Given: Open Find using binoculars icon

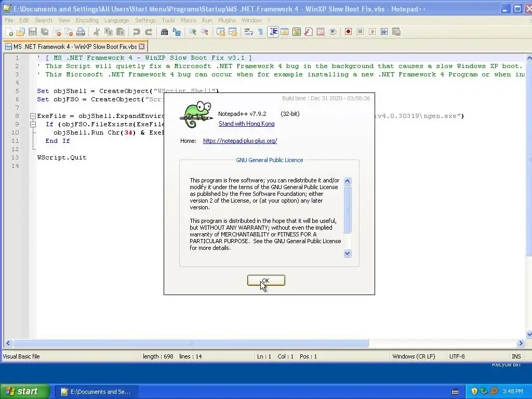Looking at the screenshot, I should point(165,32).
